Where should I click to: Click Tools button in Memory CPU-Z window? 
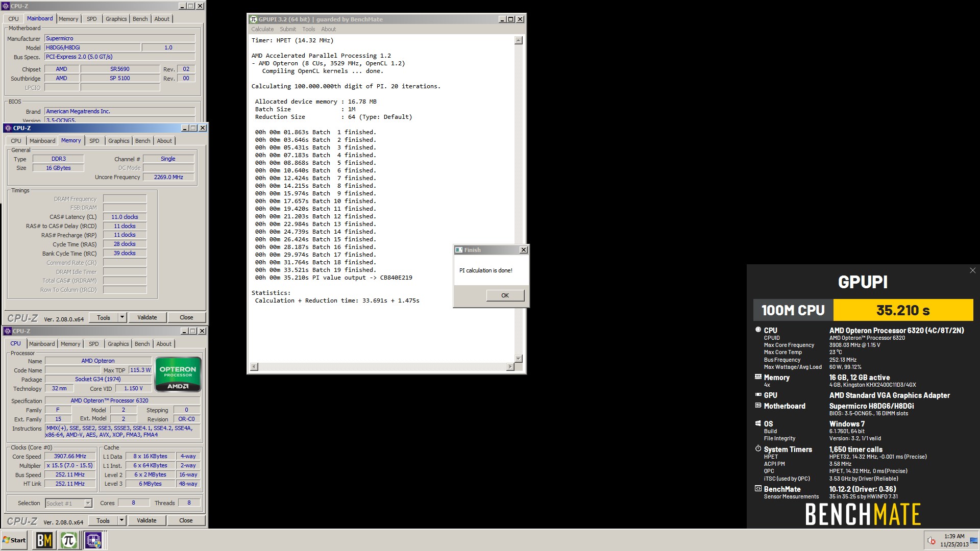click(104, 317)
